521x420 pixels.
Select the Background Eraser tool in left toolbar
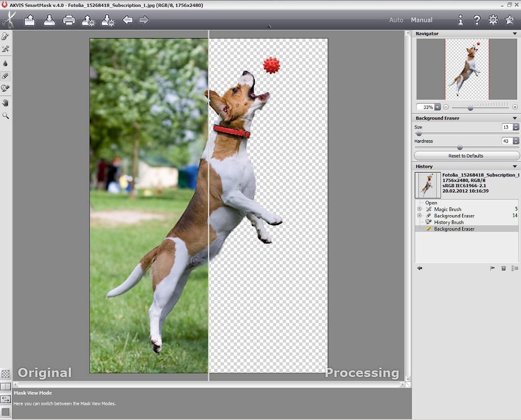point(6,76)
